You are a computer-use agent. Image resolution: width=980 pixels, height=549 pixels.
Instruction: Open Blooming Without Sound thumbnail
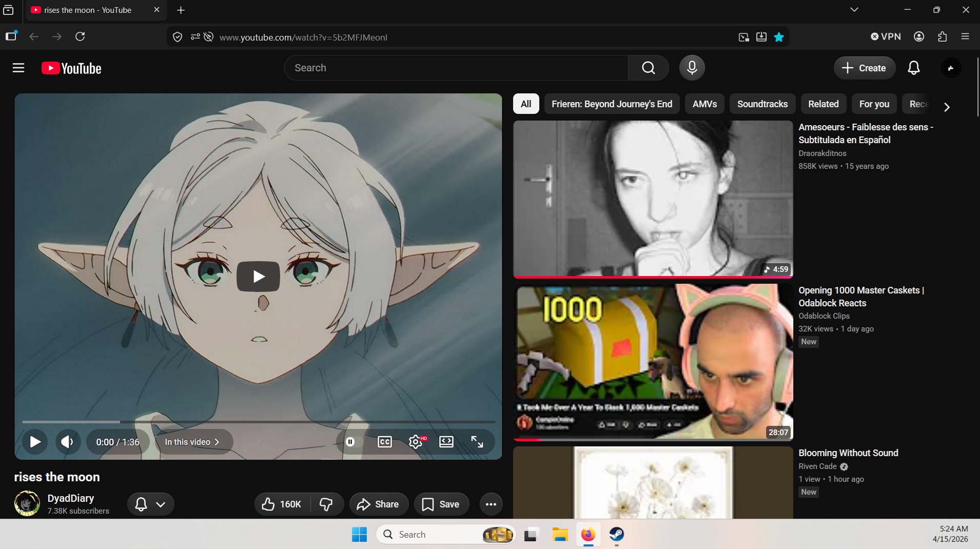(x=653, y=483)
